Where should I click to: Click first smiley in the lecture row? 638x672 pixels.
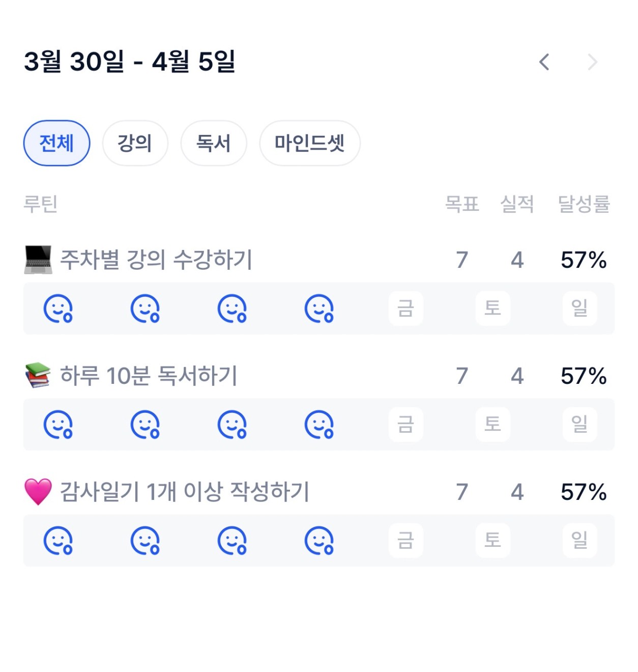[58, 309]
